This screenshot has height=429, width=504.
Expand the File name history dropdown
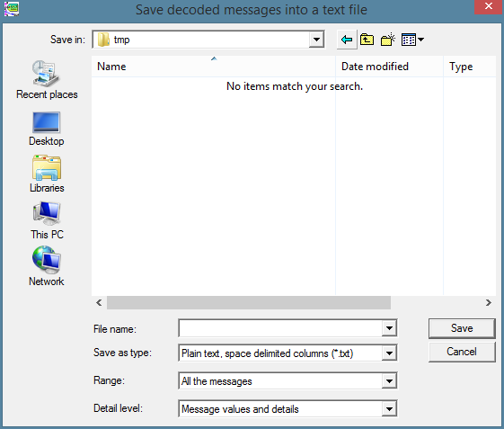click(389, 328)
